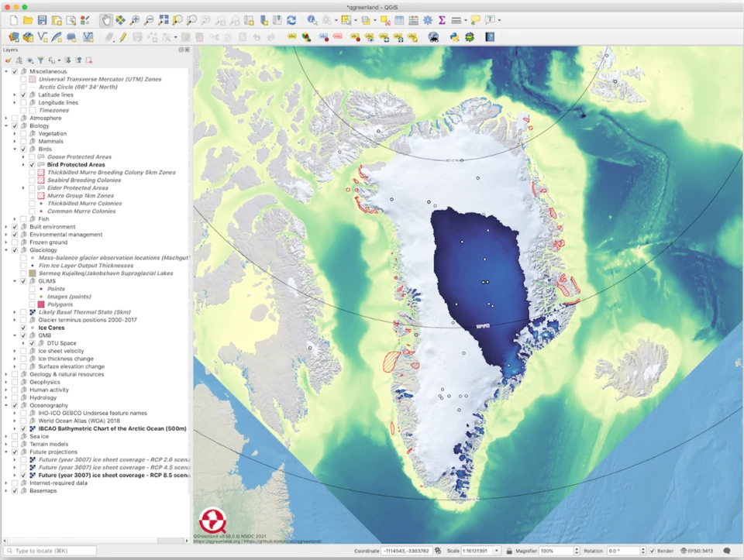Select the DTU Space layer row
Image resolution: width=744 pixels, height=560 pixels.
pyautogui.click(x=61, y=343)
